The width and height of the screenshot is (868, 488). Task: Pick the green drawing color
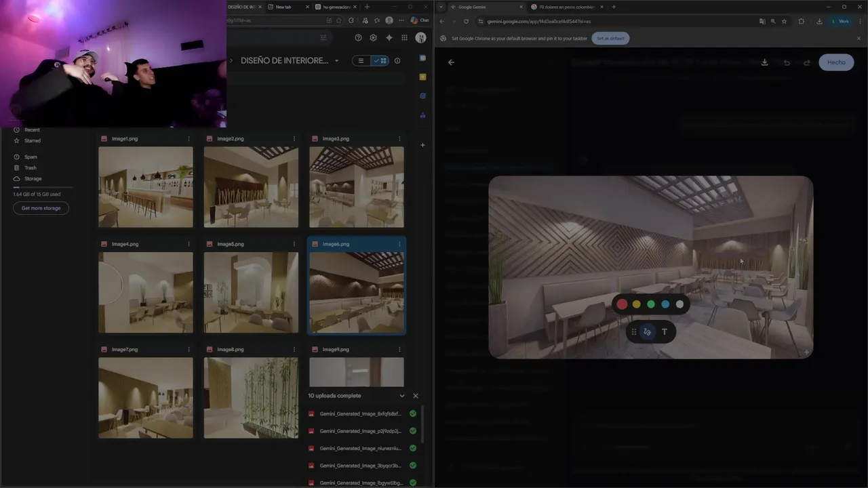point(651,304)
